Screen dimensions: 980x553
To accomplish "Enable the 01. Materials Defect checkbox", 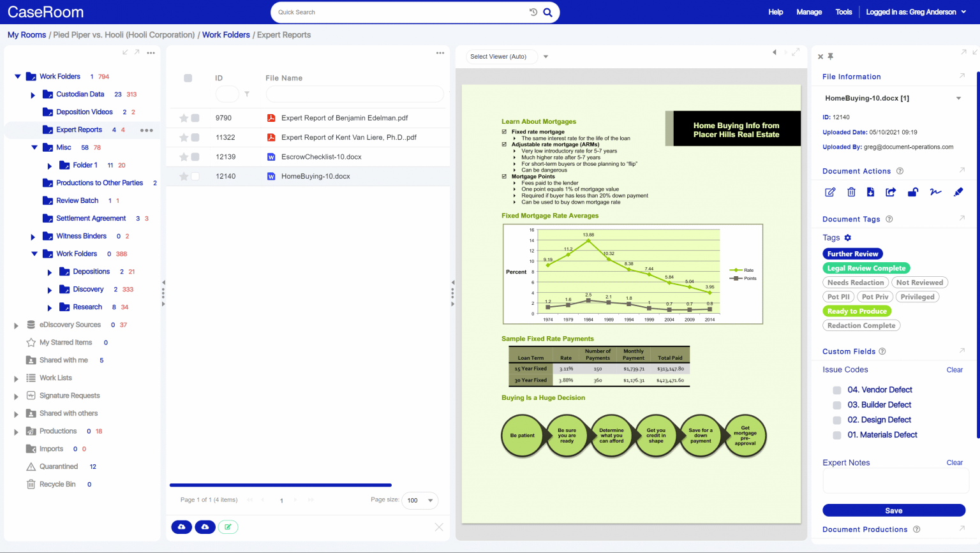I will [x=836, y=435].
